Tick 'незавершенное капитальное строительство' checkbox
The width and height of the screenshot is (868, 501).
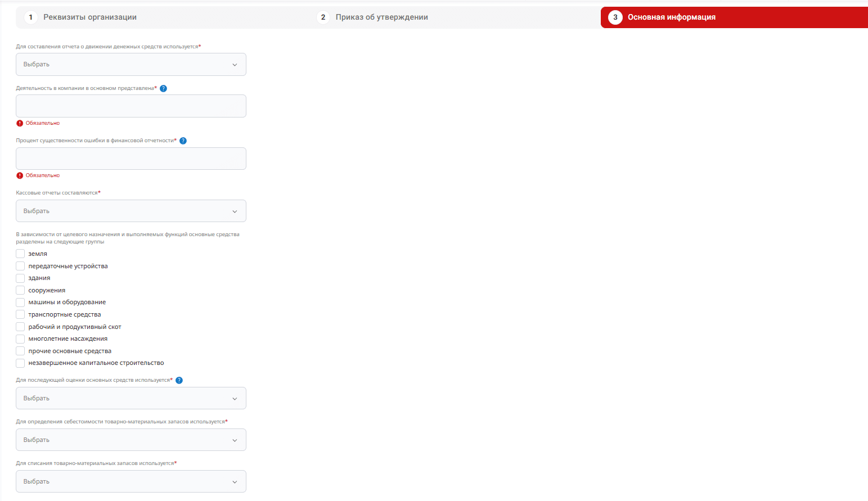[20, 363]
